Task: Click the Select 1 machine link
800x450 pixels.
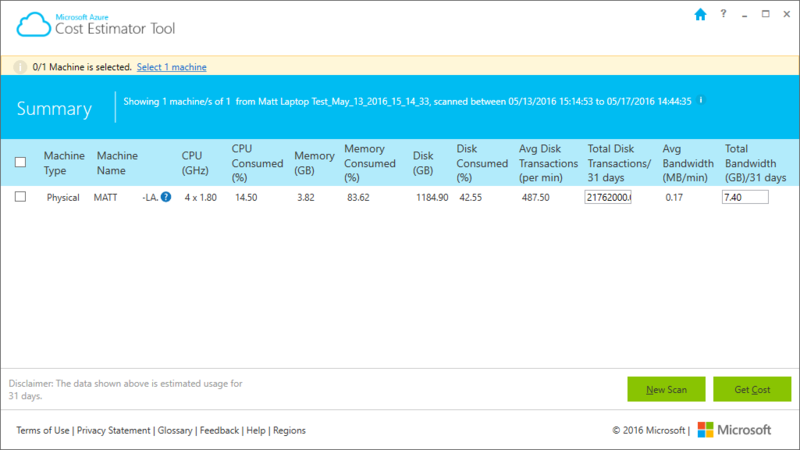Action: [x=171, y=67]
